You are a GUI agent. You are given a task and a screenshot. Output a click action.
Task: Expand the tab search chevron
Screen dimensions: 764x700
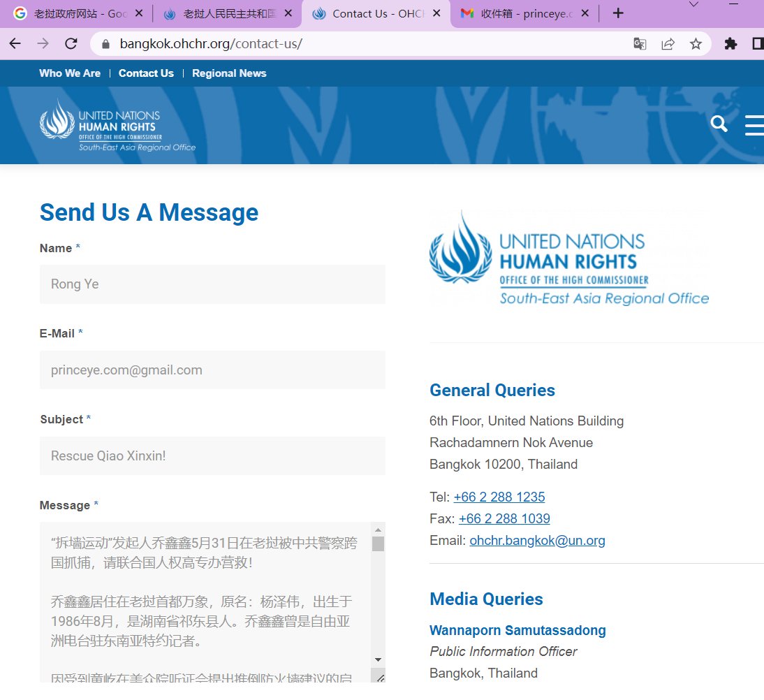[x=694, y=4]
